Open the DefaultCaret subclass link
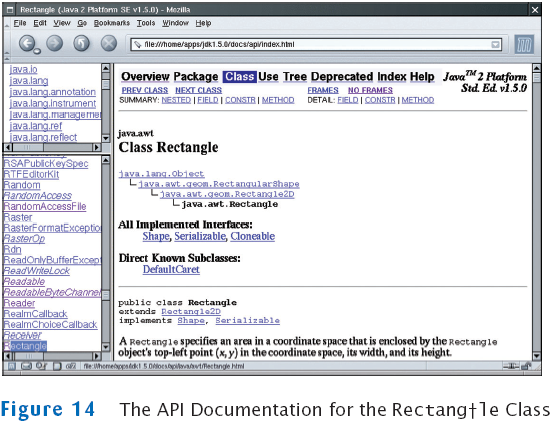The height and width of the screenshot is (422, 552). tap(171, 269)
